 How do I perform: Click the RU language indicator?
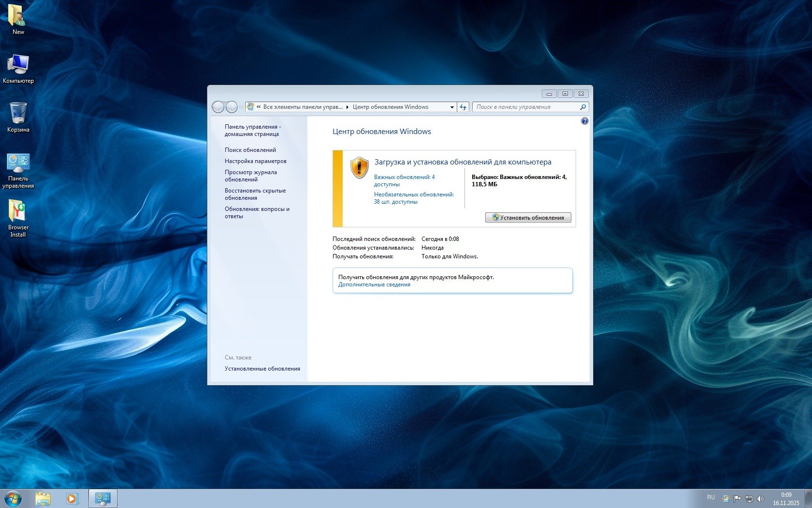710,497
